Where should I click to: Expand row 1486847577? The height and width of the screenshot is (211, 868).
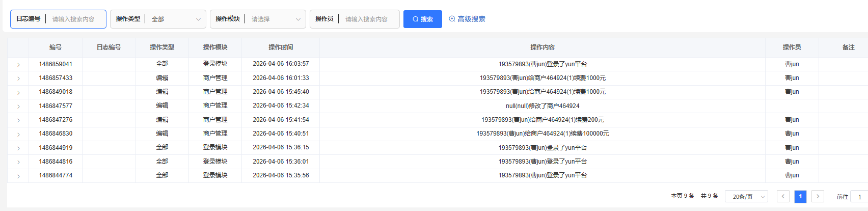click(18, 107)
